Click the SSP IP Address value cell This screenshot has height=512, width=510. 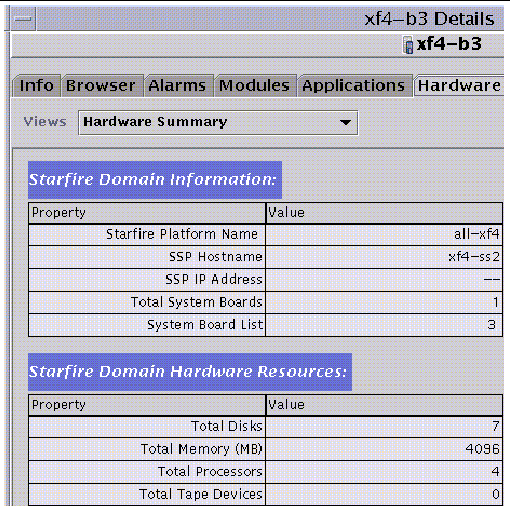click(384, 280)
